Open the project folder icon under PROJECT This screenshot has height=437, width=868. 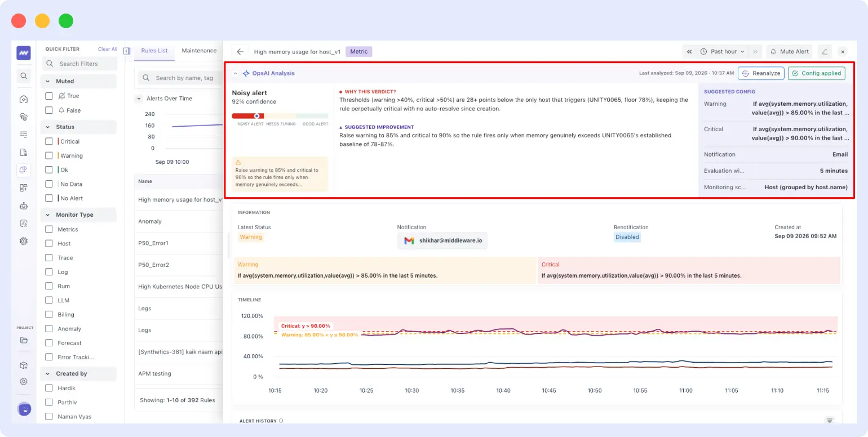pos(24,340)
